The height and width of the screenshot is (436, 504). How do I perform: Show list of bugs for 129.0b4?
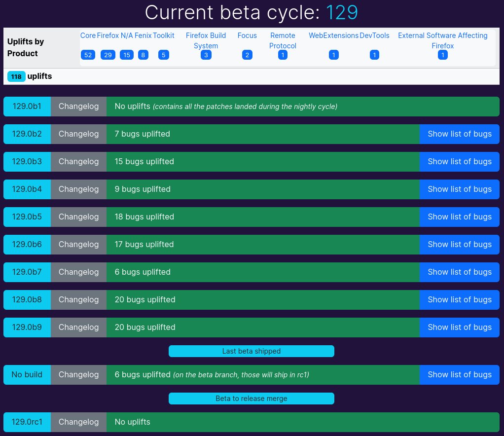460,189
